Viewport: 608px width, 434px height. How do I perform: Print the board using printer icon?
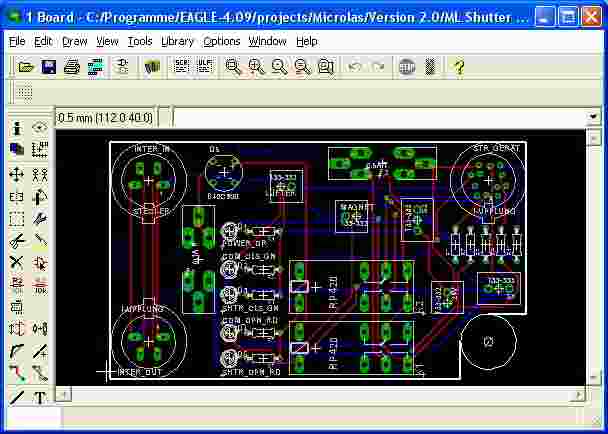pyautogui.click(x=72, y=67)
